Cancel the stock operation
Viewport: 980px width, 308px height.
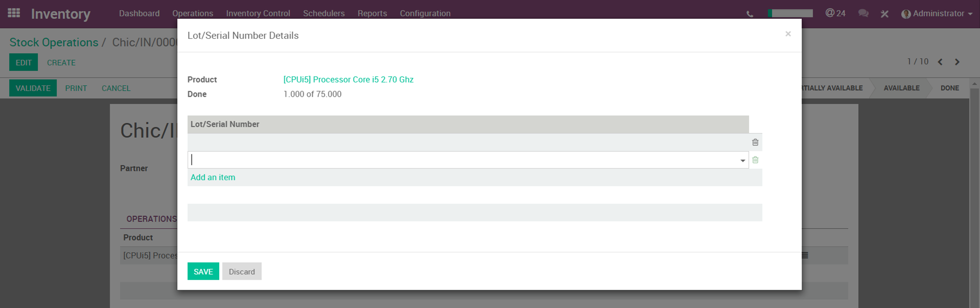[x=116, y=88]
